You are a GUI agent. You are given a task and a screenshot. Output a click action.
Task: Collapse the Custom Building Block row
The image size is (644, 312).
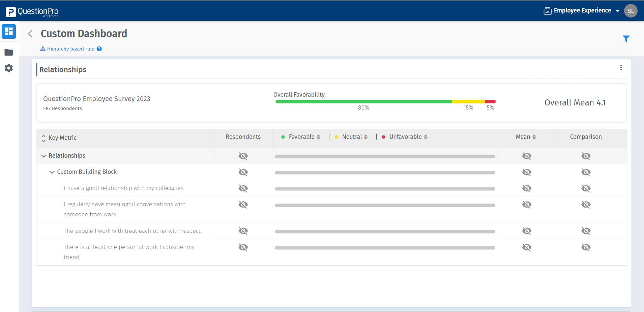[x=52, y=172]
